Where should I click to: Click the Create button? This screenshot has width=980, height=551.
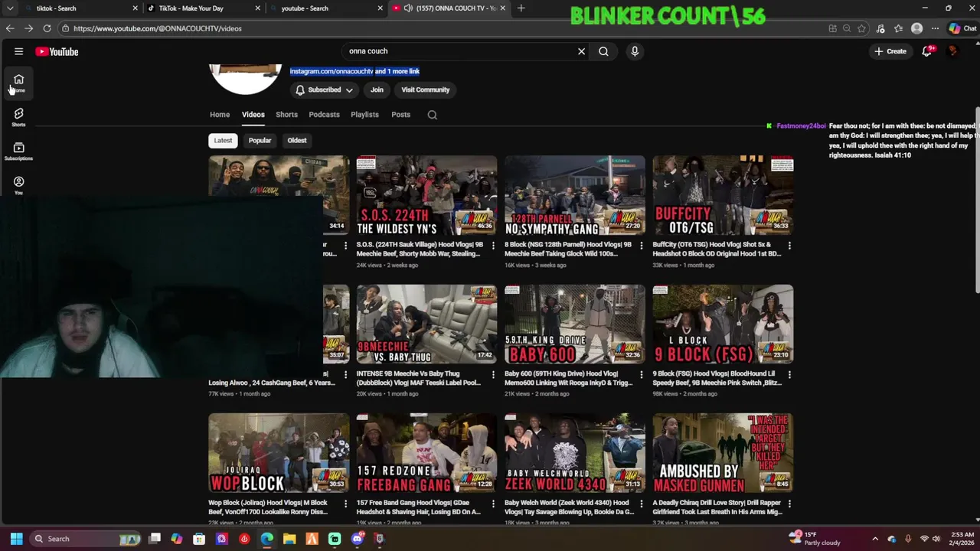(x=890, y=51)
